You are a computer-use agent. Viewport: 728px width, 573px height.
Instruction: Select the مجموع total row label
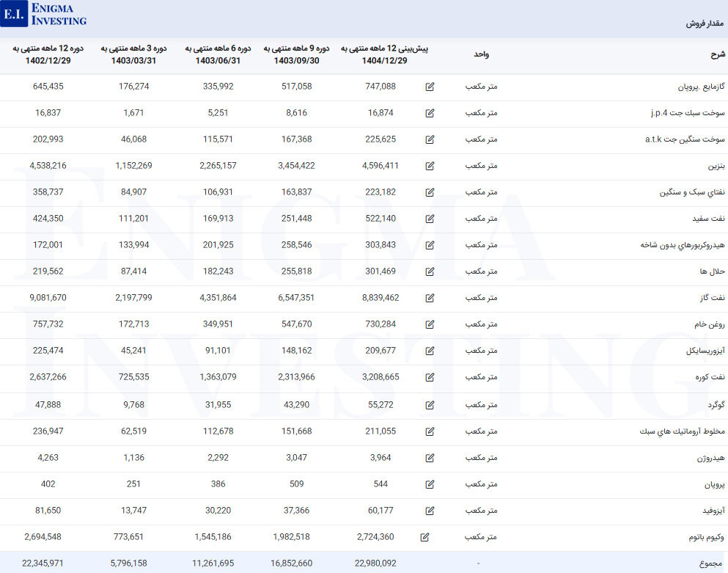pos(711,563)
